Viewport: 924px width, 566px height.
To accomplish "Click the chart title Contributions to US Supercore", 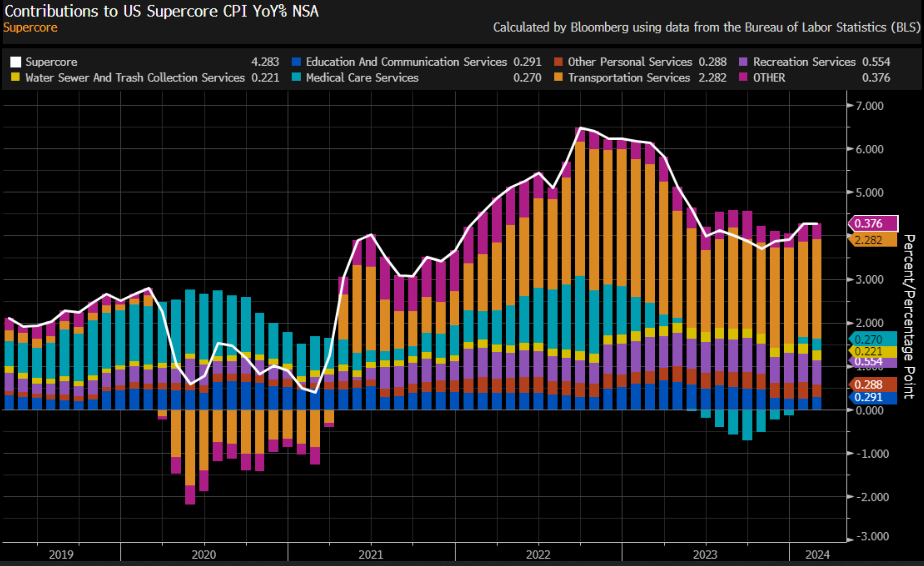I will click(161, 11).
